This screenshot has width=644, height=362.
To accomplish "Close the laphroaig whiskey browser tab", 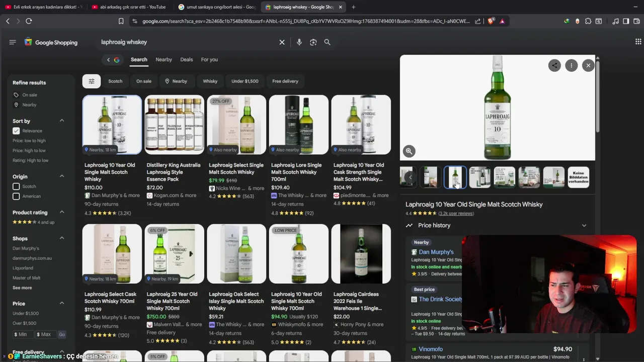I will pyautogui.click(x=341, y=7).
